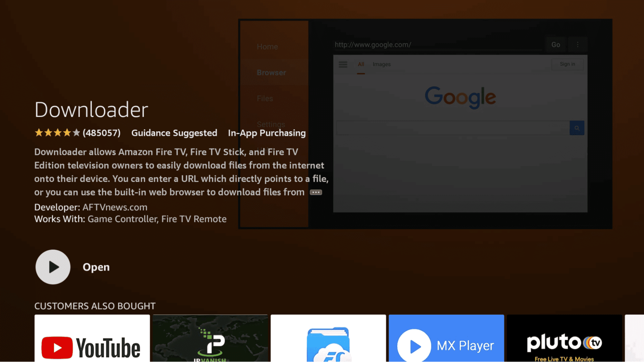Click the Google Search button
This screenshot has width=644, height=362.
click(x=576, y=128)
